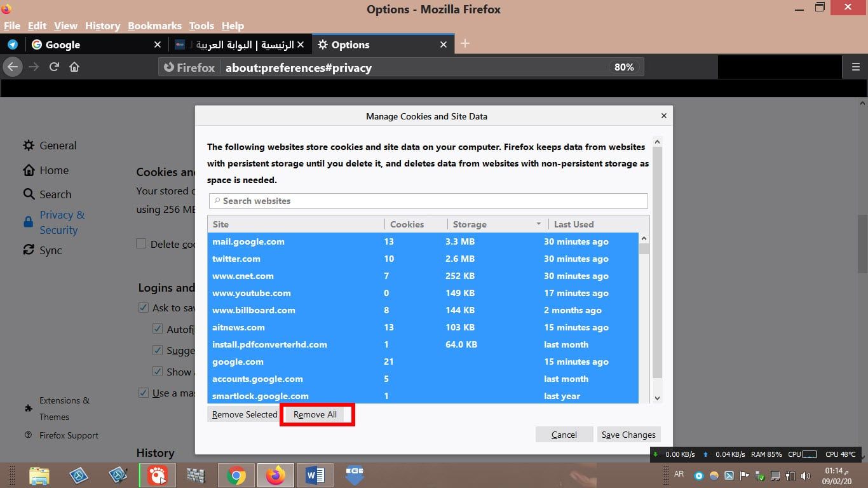The width and height of the screenshot is (868, 488).
Task: Click the Firefox back arrow button
Action: click(x=13, y=67)
